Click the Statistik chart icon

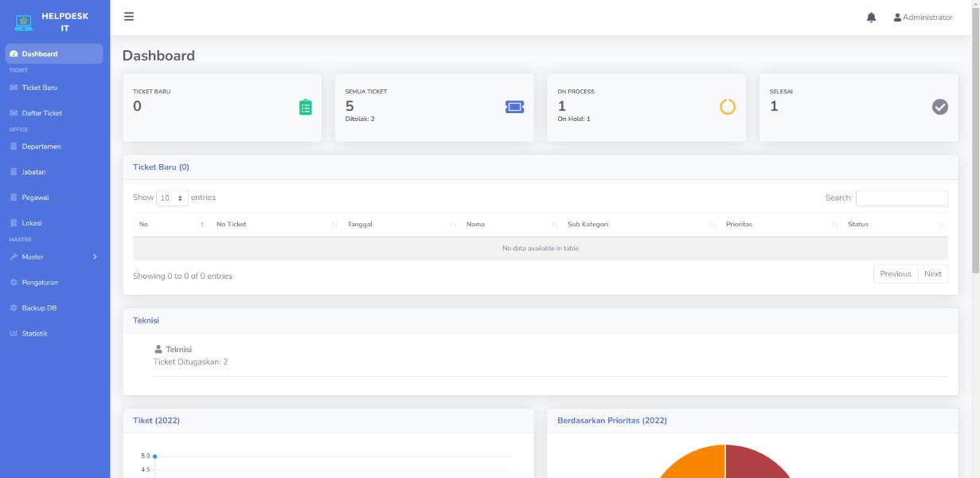pos(14,333)
